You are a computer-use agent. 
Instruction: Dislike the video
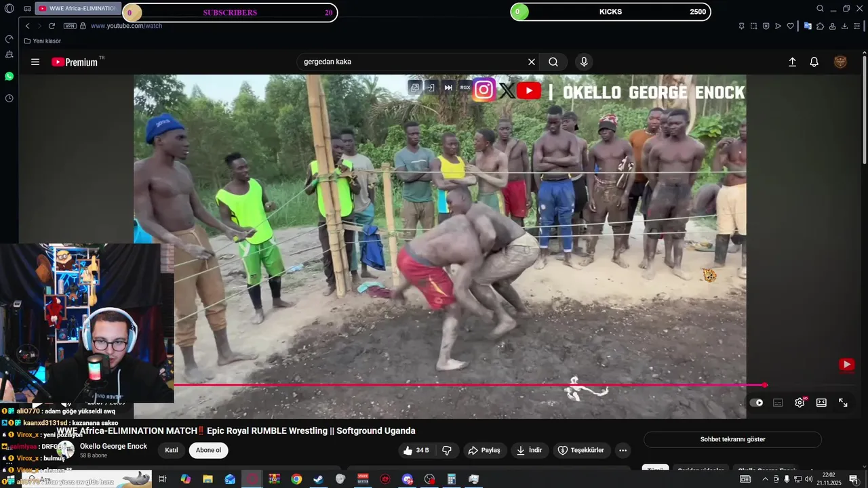[447, 450]
